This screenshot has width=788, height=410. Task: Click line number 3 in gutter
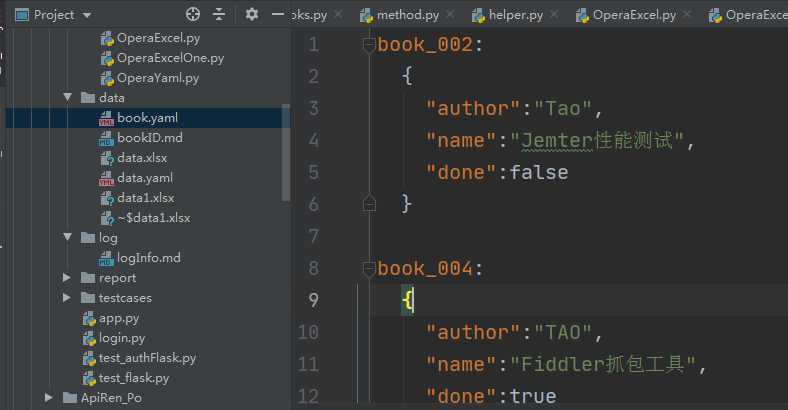pyautogui.click(x=314, y=108)
